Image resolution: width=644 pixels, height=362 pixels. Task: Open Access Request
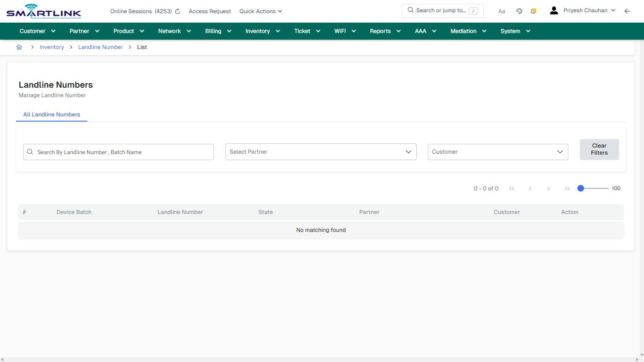(x=209, y=11)
